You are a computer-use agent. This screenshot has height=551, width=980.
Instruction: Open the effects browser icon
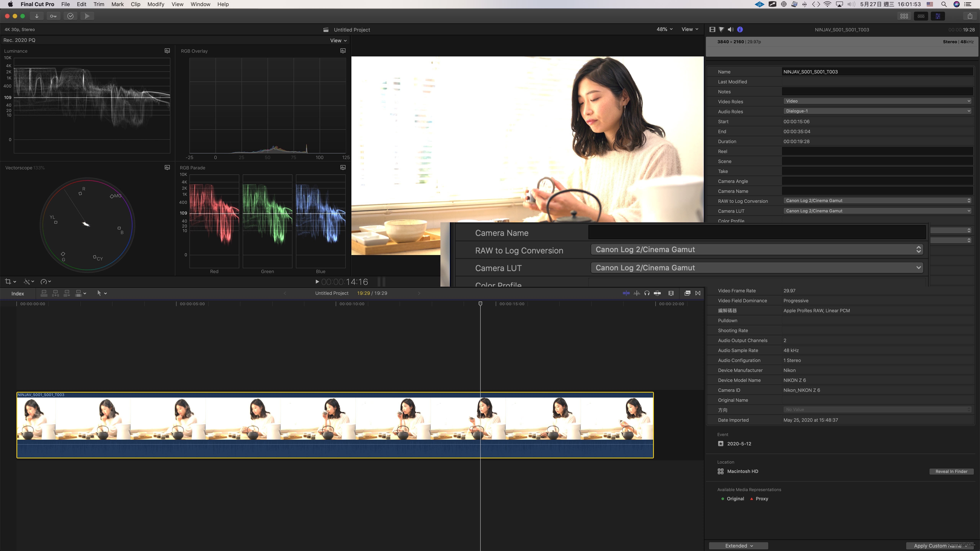[687, 293]
